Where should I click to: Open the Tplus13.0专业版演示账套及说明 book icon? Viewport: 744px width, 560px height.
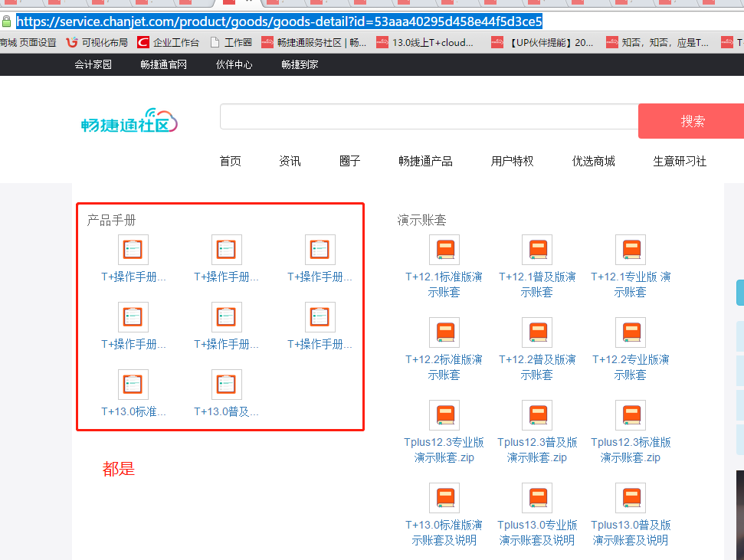point(537,498)
